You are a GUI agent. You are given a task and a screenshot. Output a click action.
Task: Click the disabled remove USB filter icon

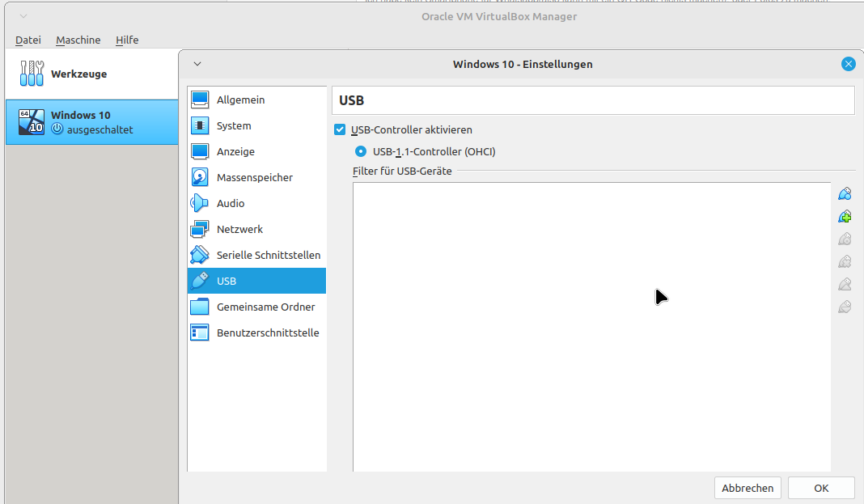pyautogui.click(x=844, y=261)
